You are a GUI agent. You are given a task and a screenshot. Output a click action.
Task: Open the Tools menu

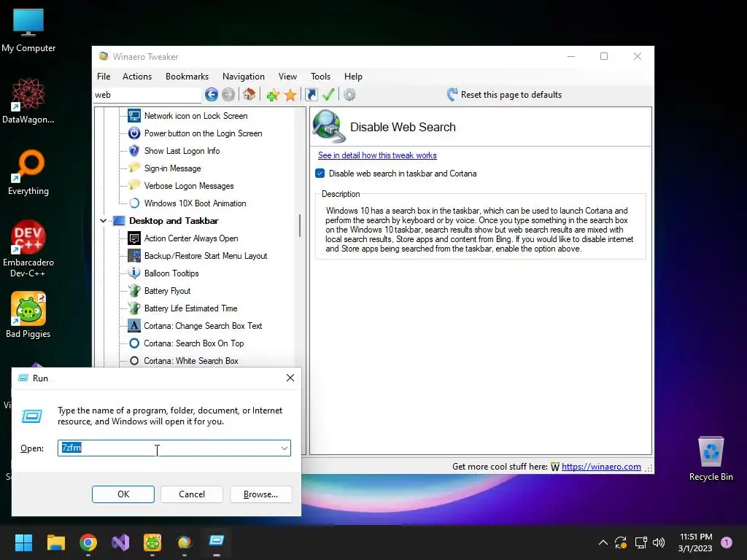tap(321, 76)
